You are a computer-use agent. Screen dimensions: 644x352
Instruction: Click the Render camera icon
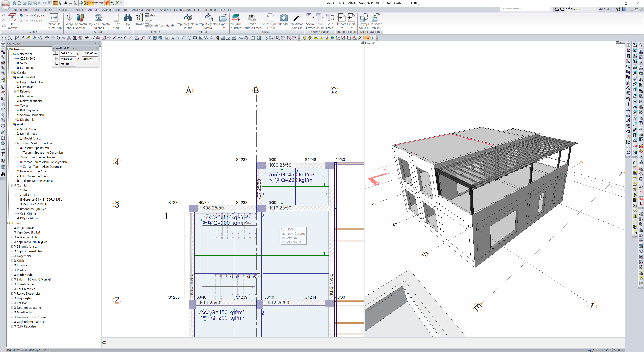[283, 18]
